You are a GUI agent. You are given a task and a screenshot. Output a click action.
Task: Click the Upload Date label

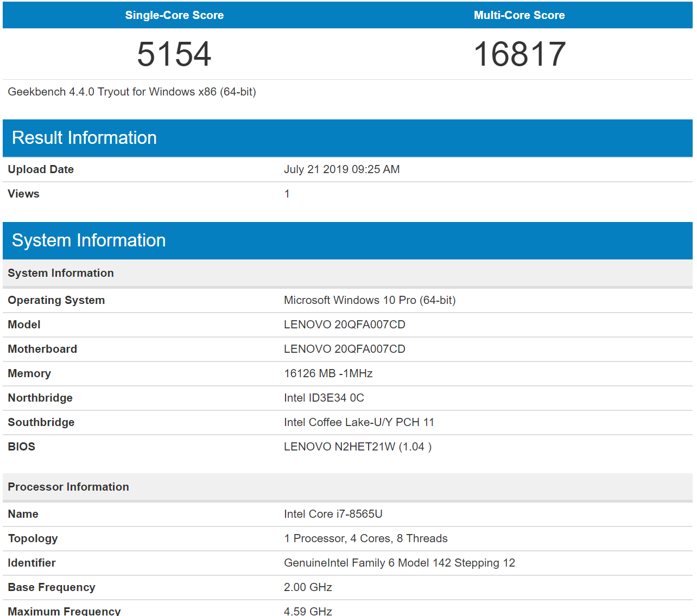point(41,169)
